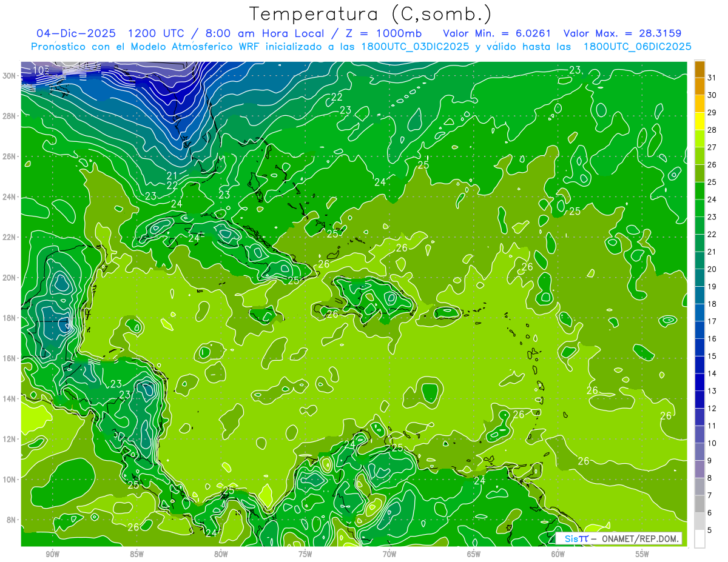Click legend value 30 on color bar

point(712,95)
